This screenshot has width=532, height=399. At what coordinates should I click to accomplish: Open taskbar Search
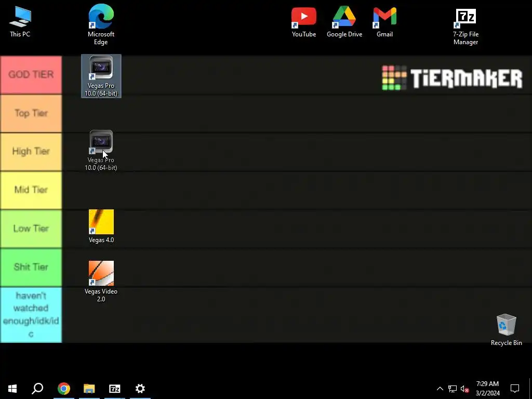coord(37,389)
